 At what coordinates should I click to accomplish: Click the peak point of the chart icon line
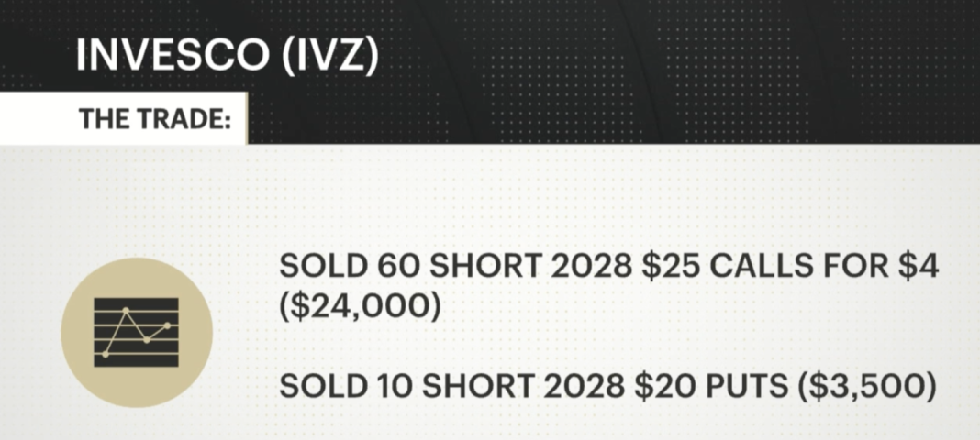point(125,312)
